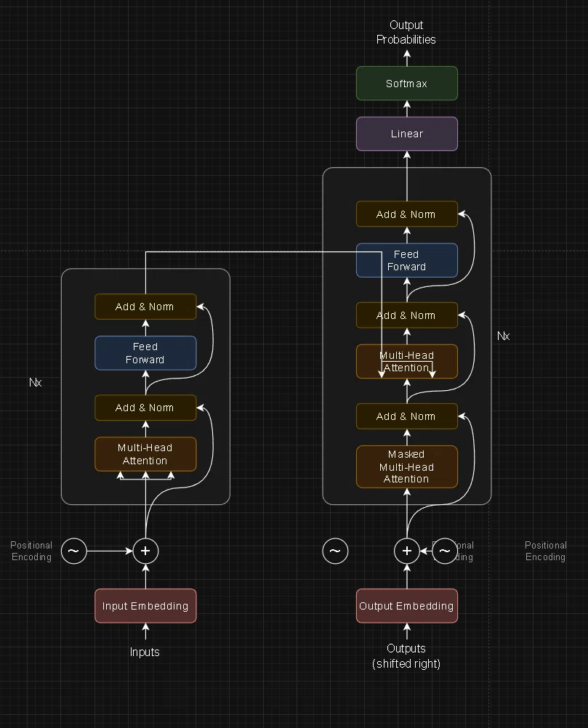Select the Output Embedding block
Viewport: 588px width, 728px height.
(x=407, y=606)
